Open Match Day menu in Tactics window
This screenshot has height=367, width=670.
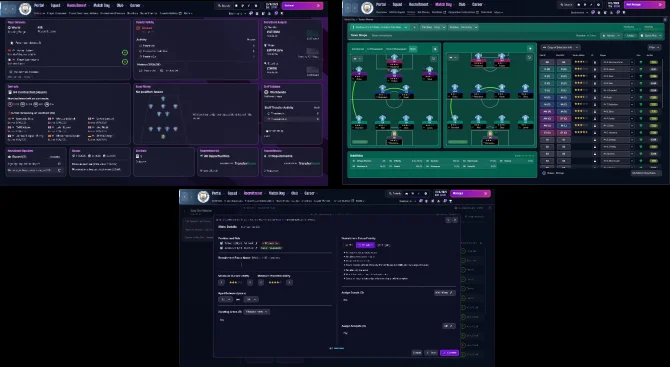coord(443,5)
